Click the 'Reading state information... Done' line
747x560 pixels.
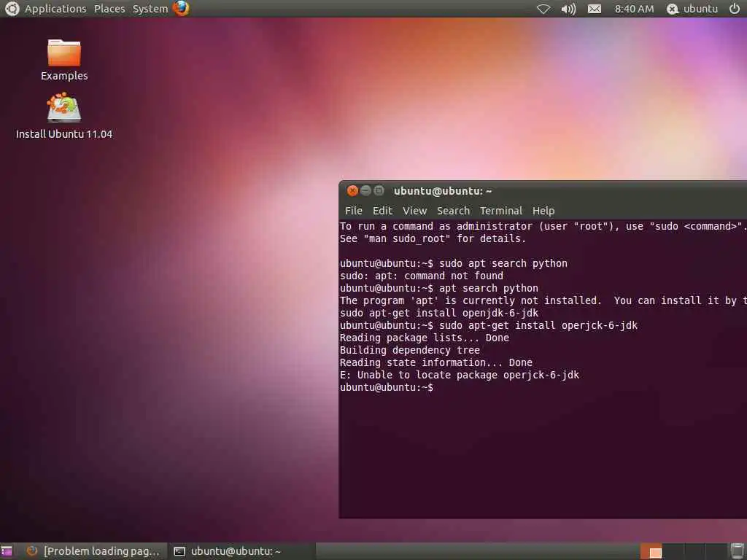tap(436, 362)
